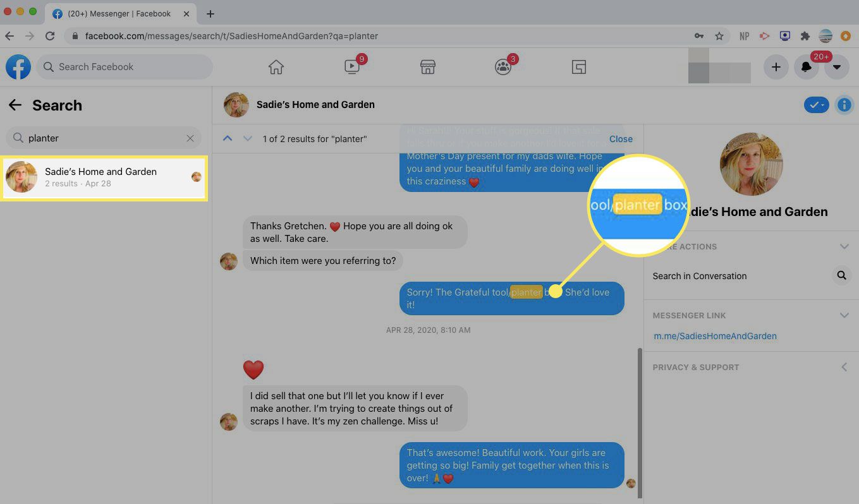This screenshot has width=859, height=504.
Task: Open m.me/SadiesHomeAndGarden link
Action: [715, 336]
